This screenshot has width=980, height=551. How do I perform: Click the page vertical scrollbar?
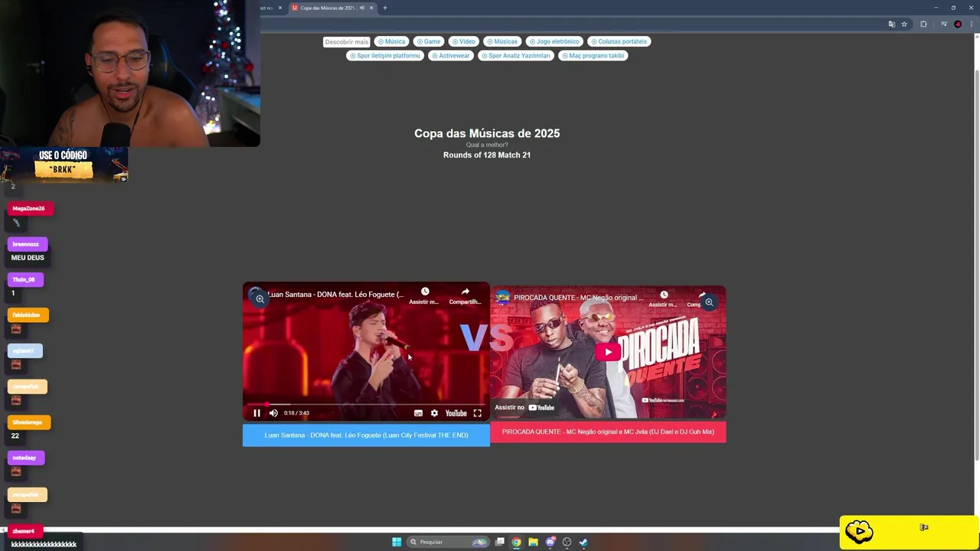click(976, 264)
